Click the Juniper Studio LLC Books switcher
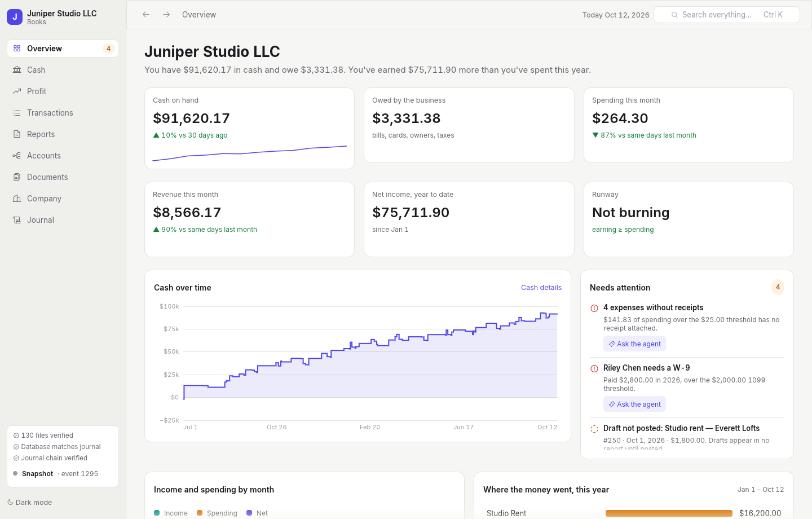Screen dimensions: 812x519 (63, 17)
